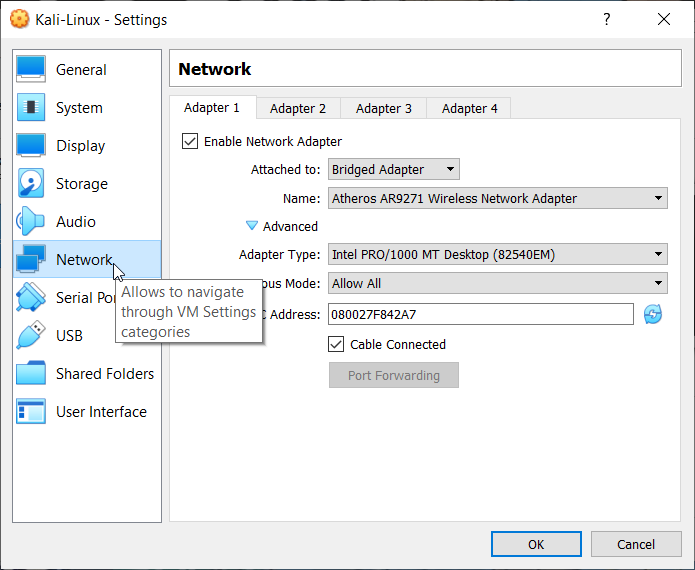Open the Promiscuous Mode dropdown
Viewport: 695px width, 570px height.
(497, 283)
